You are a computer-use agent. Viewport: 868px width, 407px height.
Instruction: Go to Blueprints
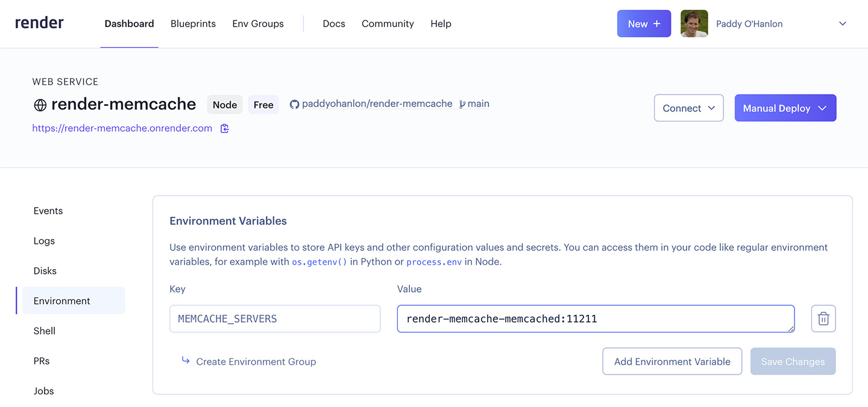pyautogui.click(x=193, y=23)
